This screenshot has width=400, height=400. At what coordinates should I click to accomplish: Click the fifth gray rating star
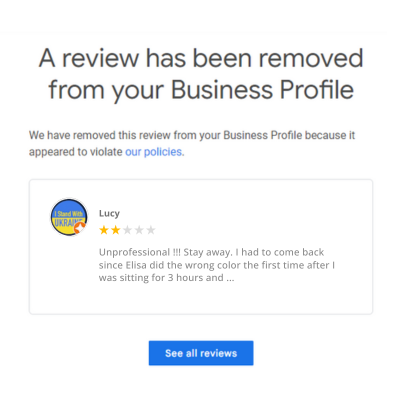tap(151, 230)
